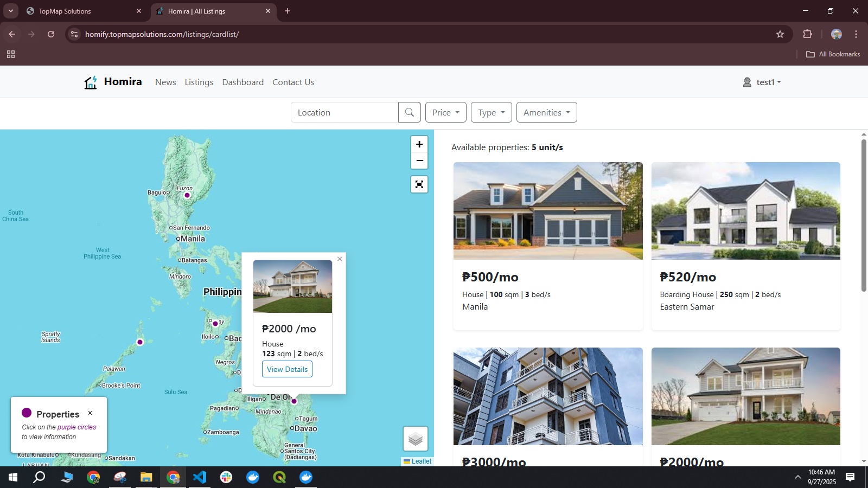
Task: Open the Leaflet layers control
Action: pyautogui.click(x=415, y=438)
